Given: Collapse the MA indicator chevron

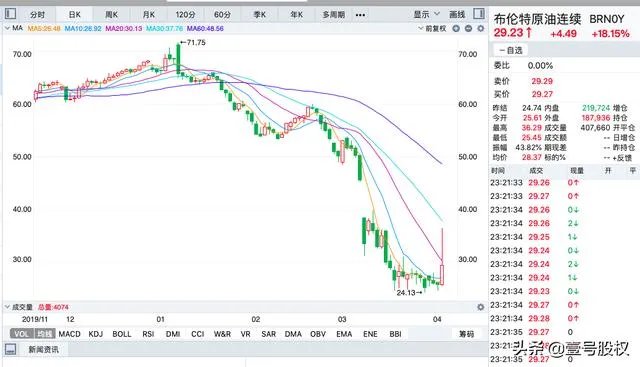Looking at the screenshot, I should [x=7, y=28].
